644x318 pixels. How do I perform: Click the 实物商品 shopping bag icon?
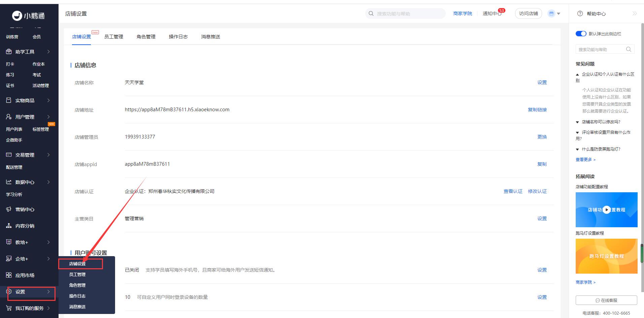coord(9,100)
